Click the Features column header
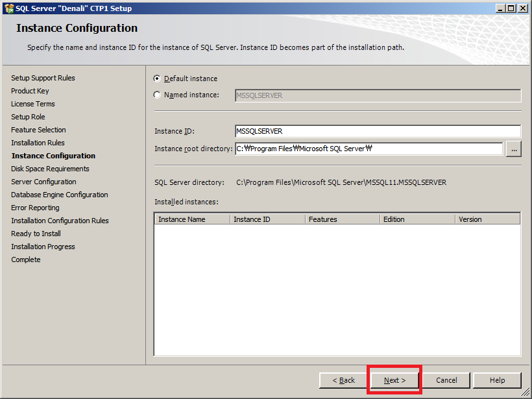This screenshot has width=532, height=399. point(343,219)
